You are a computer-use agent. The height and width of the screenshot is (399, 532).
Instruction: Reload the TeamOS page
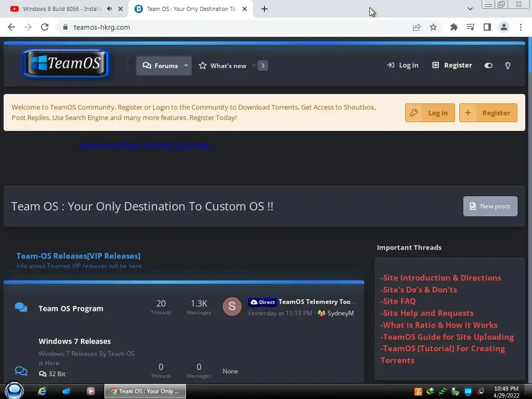[45, 27]
